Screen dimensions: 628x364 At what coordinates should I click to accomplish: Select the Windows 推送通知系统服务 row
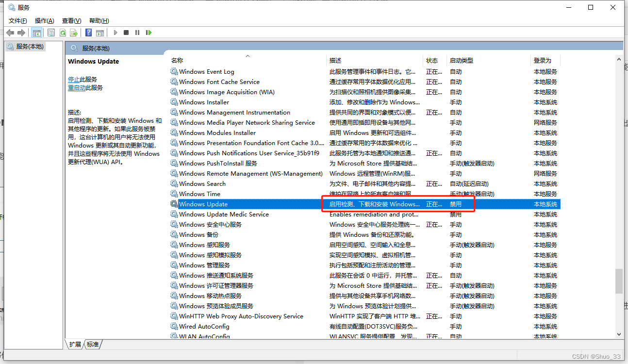[364, 275]
